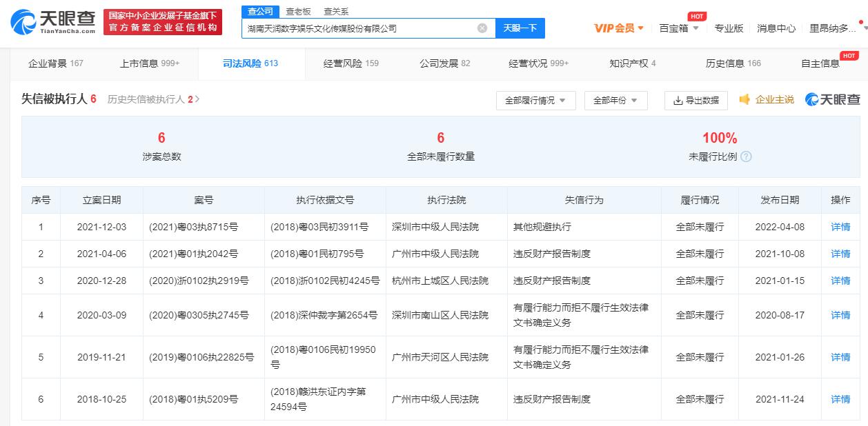
Task: Open 详情 for case (2019)粤0106执22825号
Action: (840, 357)
